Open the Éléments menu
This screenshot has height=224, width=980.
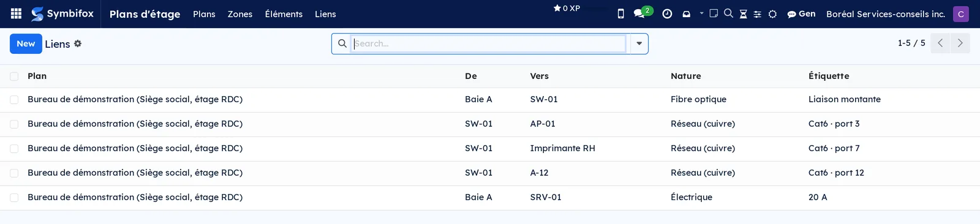[x=284, y=13]
